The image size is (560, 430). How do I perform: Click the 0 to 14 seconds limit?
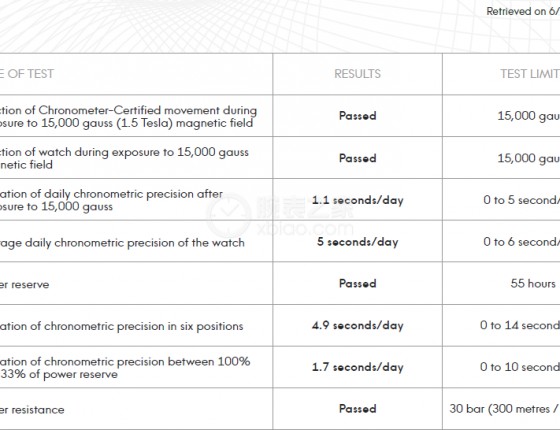point(520,325)
